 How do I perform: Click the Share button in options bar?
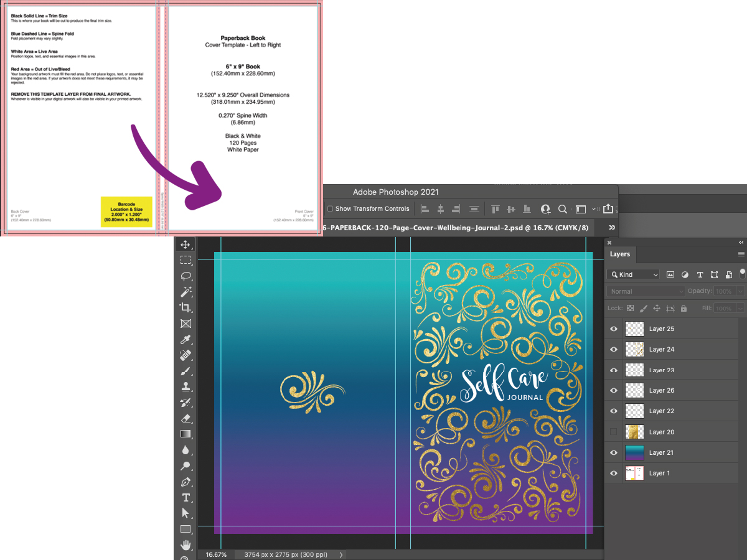(608, 209)
